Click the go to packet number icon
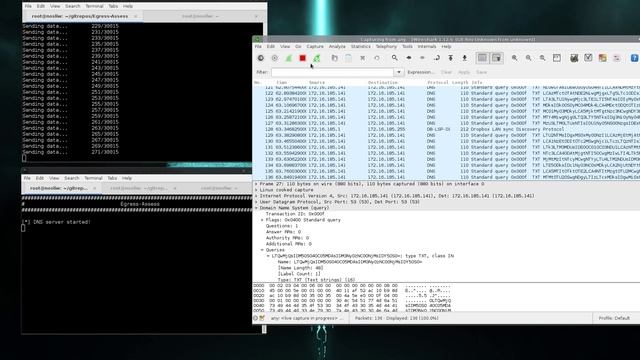The width and height of the screenshot is (640, 360). 437,58
